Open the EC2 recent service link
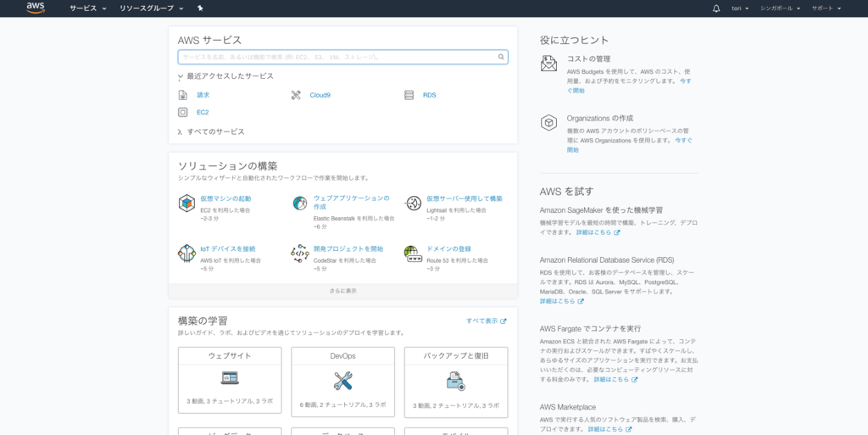 coord(203,112)
